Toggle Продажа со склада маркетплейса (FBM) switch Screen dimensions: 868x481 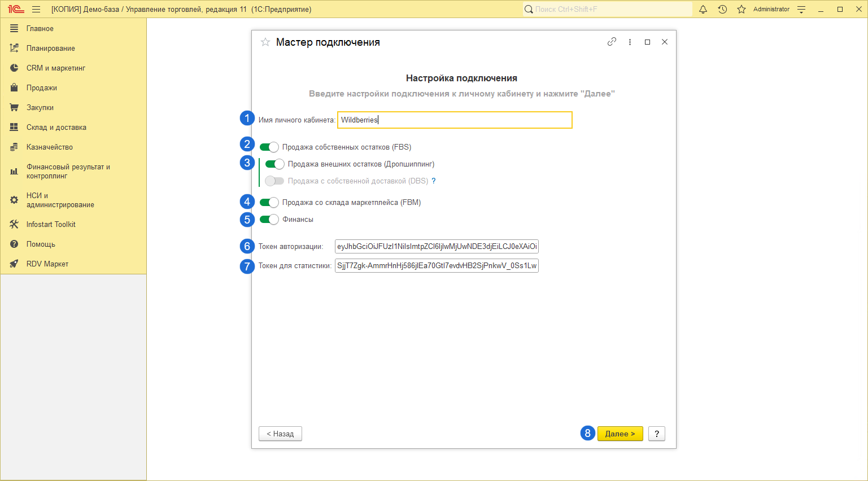click(269, 203)
